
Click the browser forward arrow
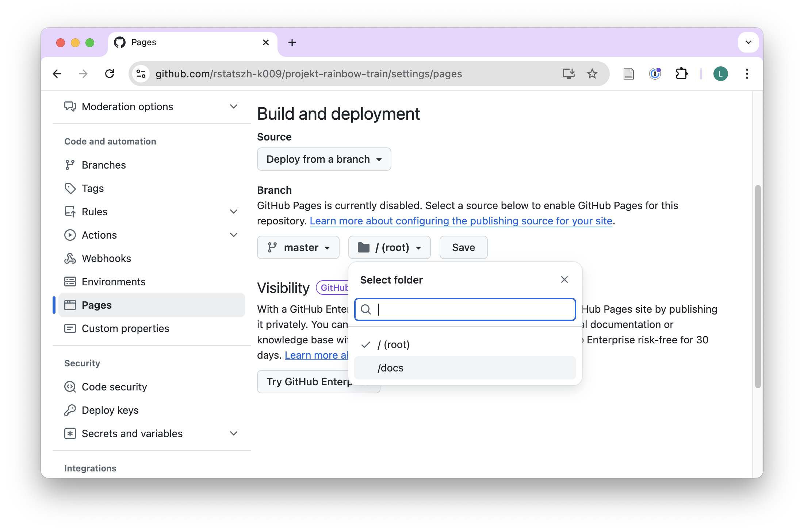pos(83,74)
